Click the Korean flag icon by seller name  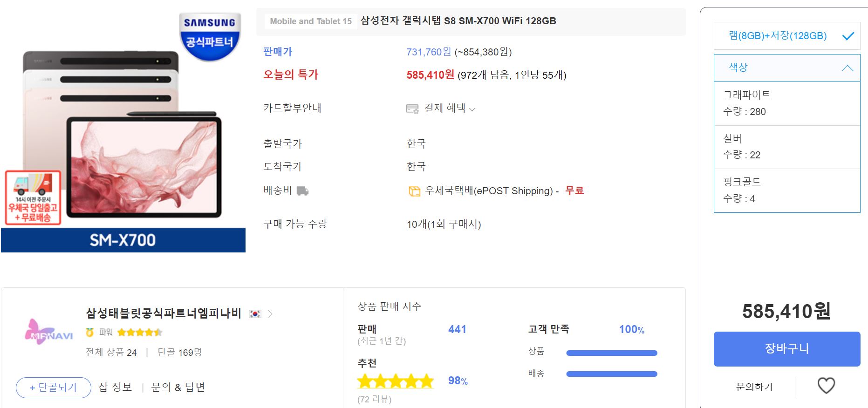click(x=255, y=314)
